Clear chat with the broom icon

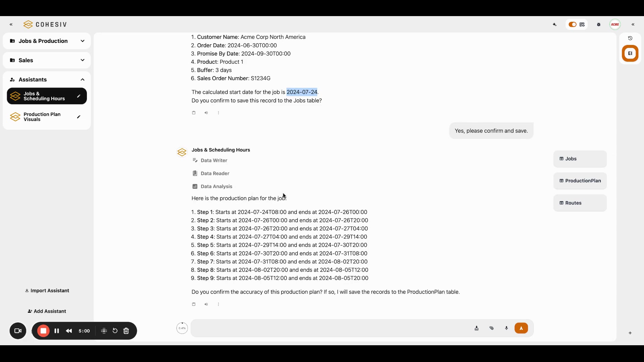tap(477, 328)
